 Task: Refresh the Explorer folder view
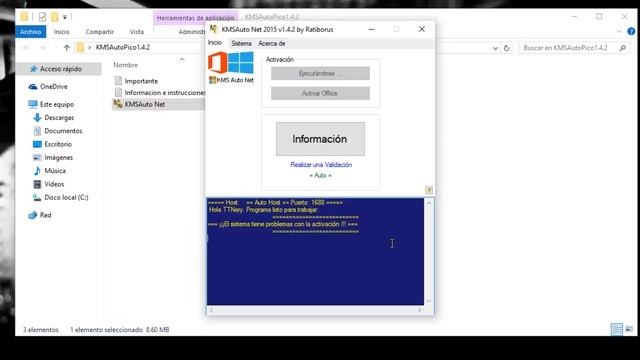coord(507,48)
